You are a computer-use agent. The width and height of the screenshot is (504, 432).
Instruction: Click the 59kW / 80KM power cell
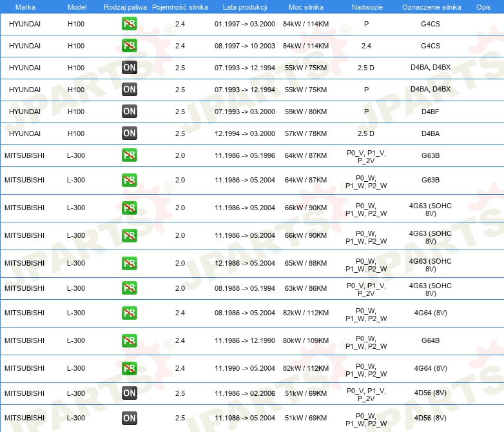point(305,112)
